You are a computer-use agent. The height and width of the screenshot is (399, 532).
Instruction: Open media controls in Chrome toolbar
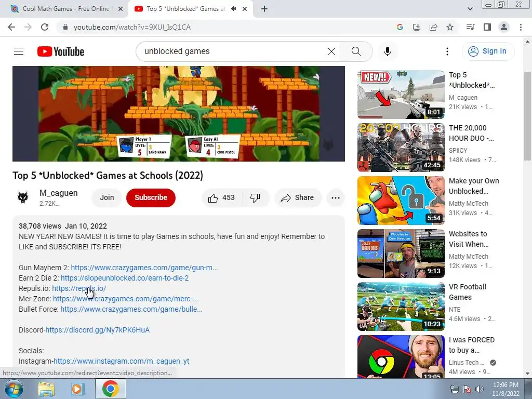tap(470, 27)
